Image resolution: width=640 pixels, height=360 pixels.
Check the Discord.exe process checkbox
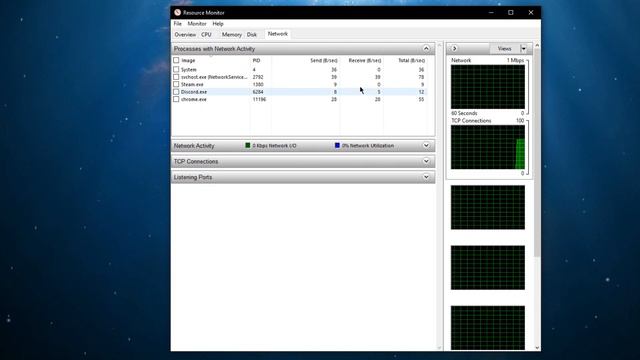pyautogui.click(x=176, y=92)
